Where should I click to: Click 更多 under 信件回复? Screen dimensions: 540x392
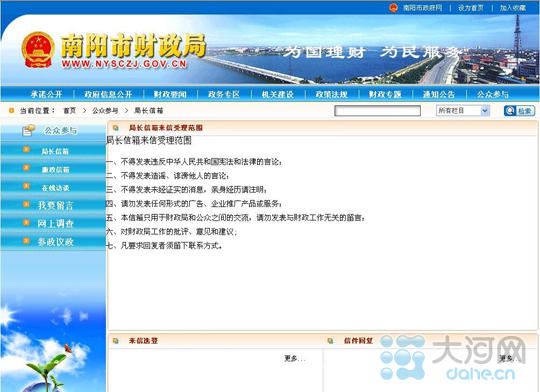[x=510, y=359]
